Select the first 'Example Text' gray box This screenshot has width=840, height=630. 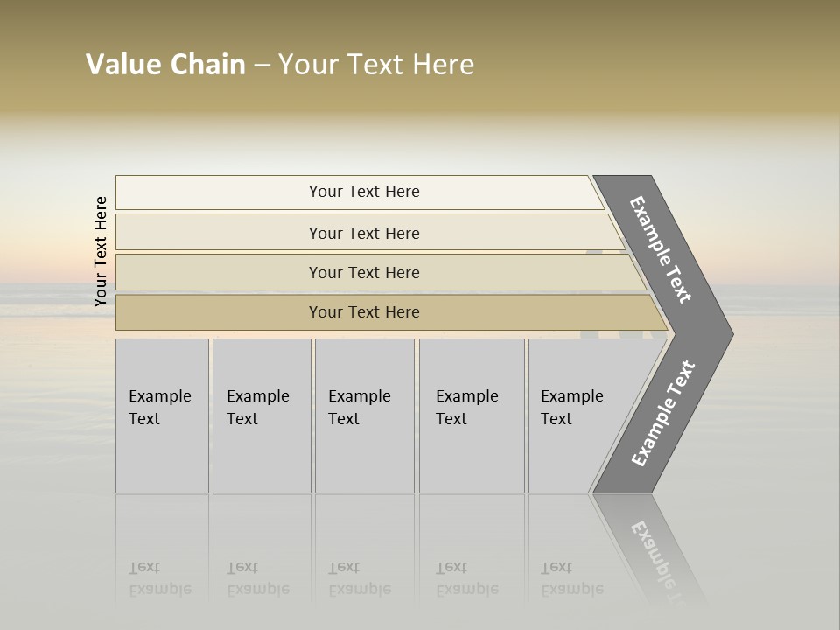coord(162,416)
